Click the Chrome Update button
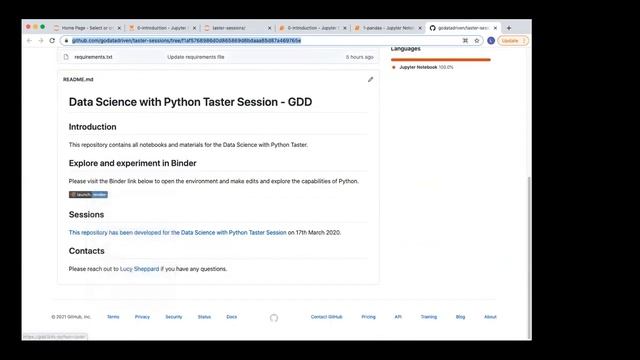 point(513,41)
